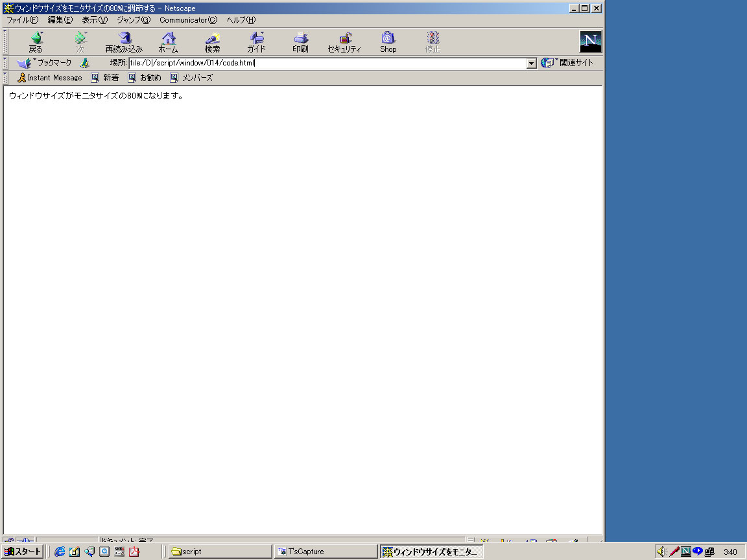Open Instant Message
Screen dimensions: 747x560
point(49,78)
